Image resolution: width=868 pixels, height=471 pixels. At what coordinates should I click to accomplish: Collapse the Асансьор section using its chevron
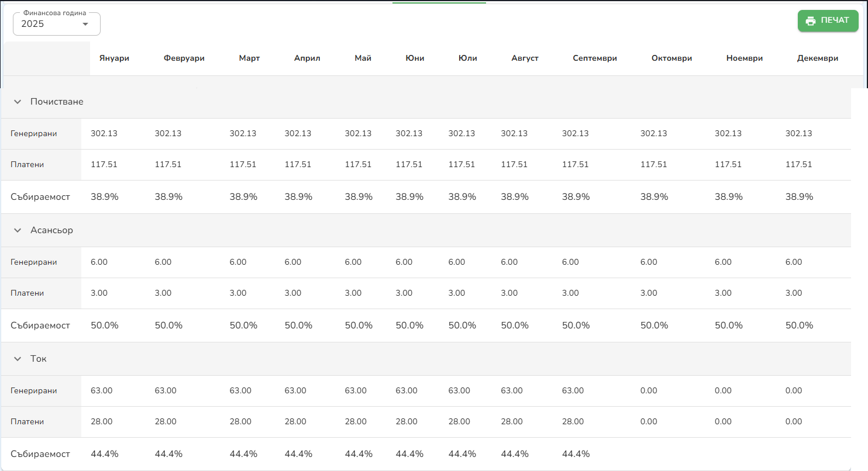click(x=18, y=230)
